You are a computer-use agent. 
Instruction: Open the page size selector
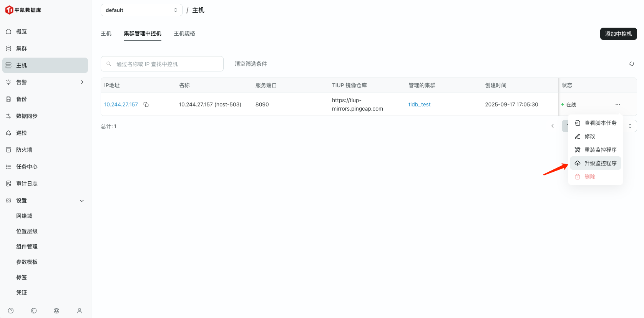[630, 126]
